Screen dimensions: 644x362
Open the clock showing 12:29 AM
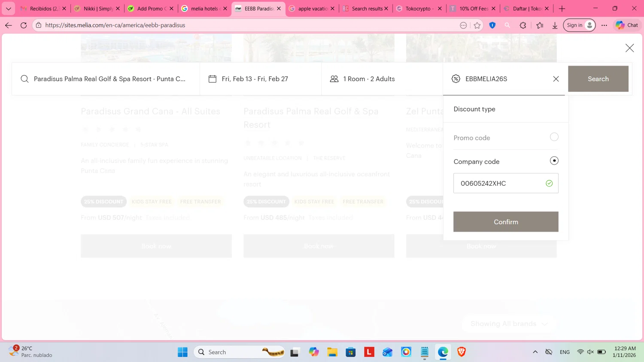pyautogui.click(x=625, y=352)
